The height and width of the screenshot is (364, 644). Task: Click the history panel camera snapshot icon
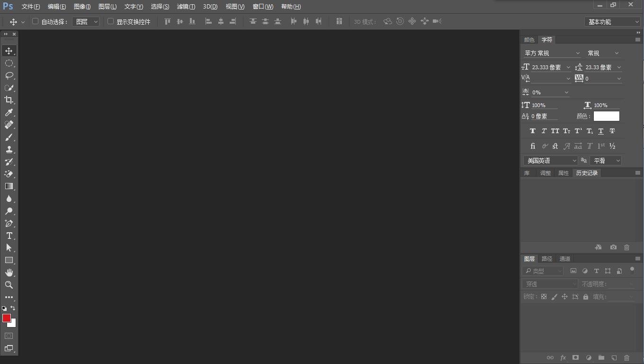613,247
